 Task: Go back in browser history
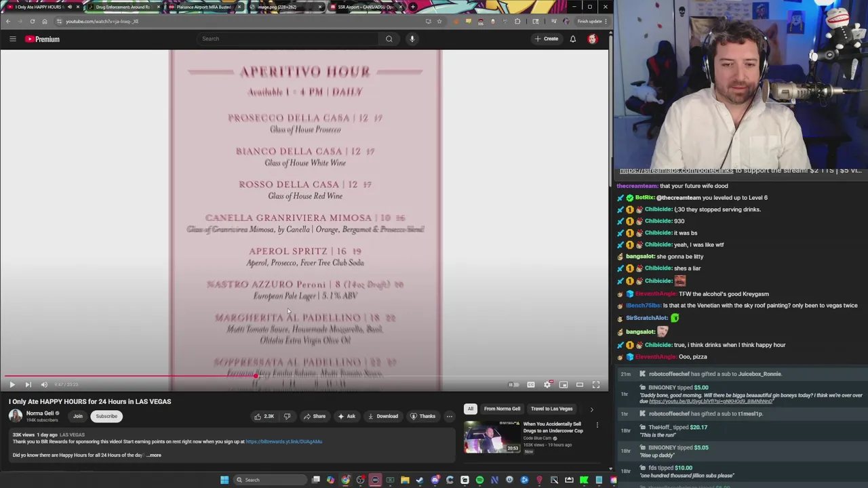pyautogui.click(x=8, y=21)
